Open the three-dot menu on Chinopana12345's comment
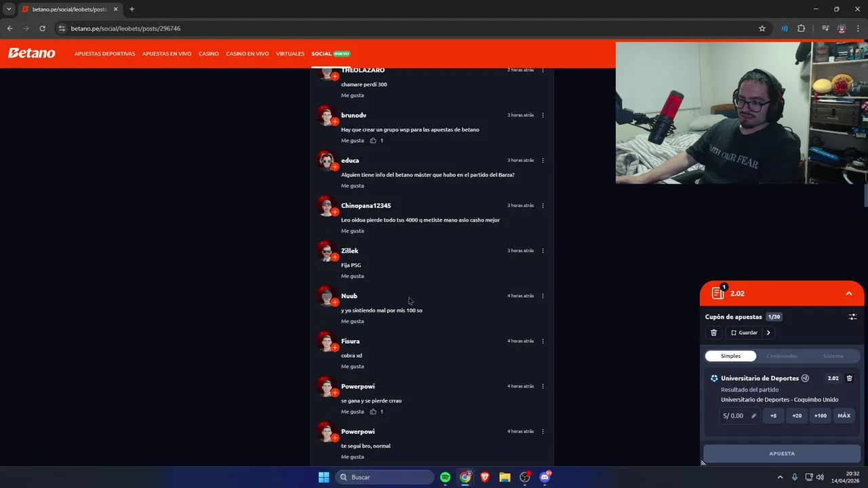This screenshot has height=488, width=868. click(542, 205)
